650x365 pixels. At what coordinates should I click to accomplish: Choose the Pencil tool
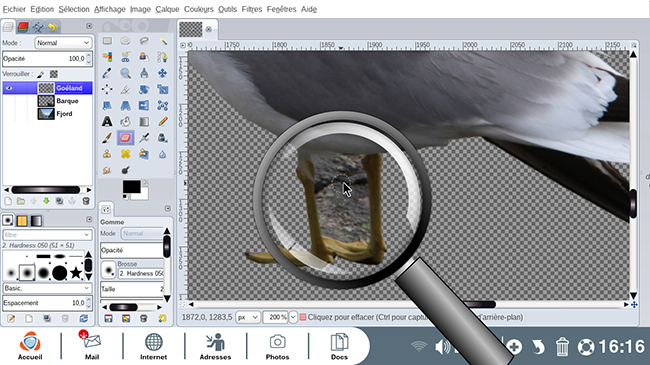162,122
